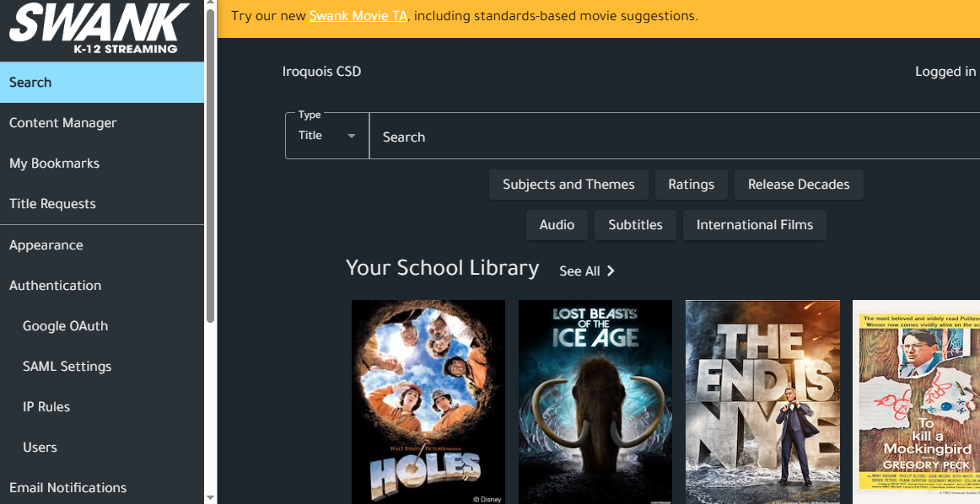The width and height of the screenshot is (980, 504).
Task: Click the sidebar scrollbar up arrow
Action: pyautogui.click(x=211, y=3)
